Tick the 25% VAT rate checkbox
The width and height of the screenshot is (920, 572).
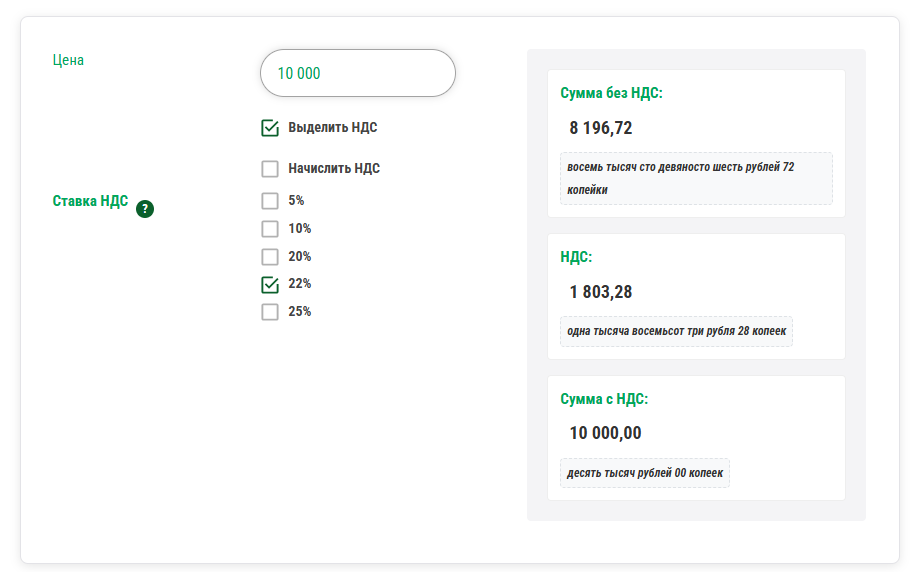click(x=270, y=312)
